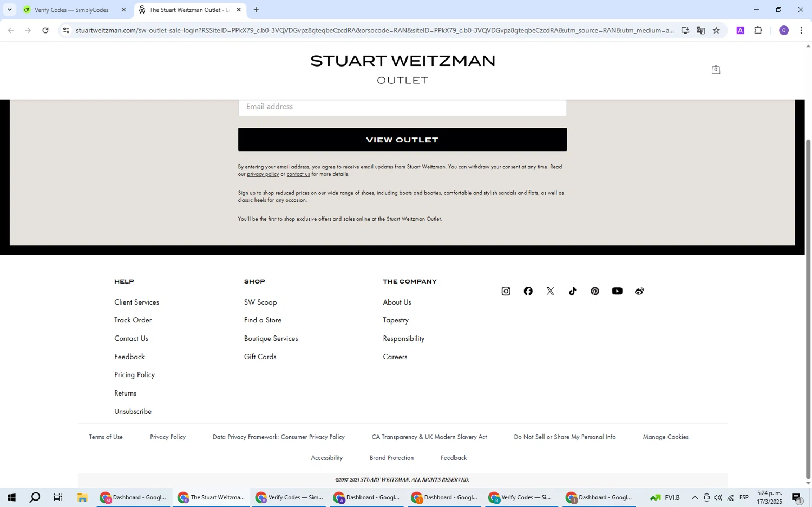Image resolution: width=812 pixels, height=507 pixels.
Task: Open Brand Protection footer link
Action: (x=391, y=458)
